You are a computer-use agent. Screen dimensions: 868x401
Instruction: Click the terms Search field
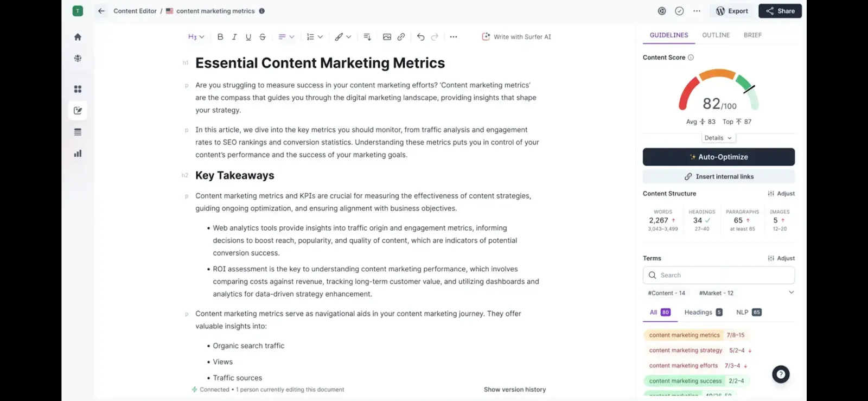coord(719,275)
